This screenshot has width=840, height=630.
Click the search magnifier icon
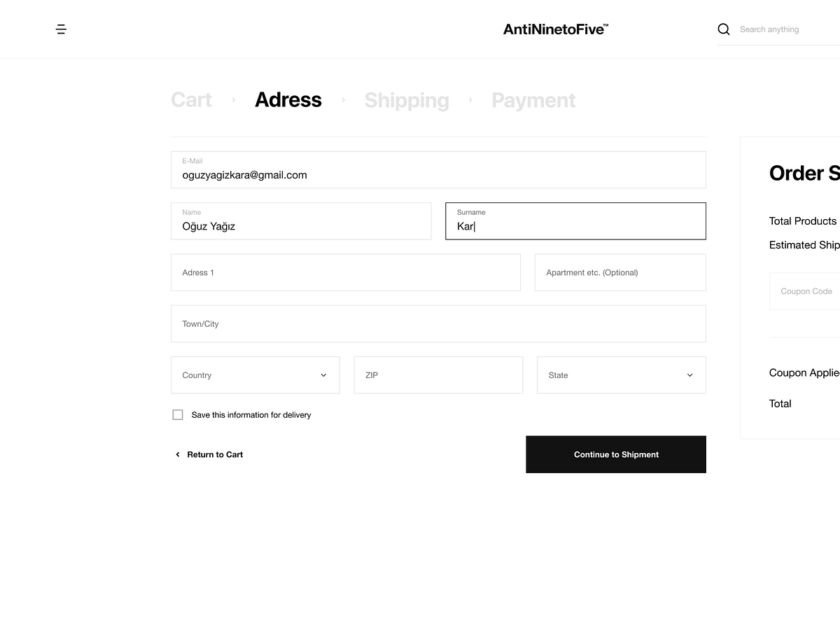click(x=723, y=29)
